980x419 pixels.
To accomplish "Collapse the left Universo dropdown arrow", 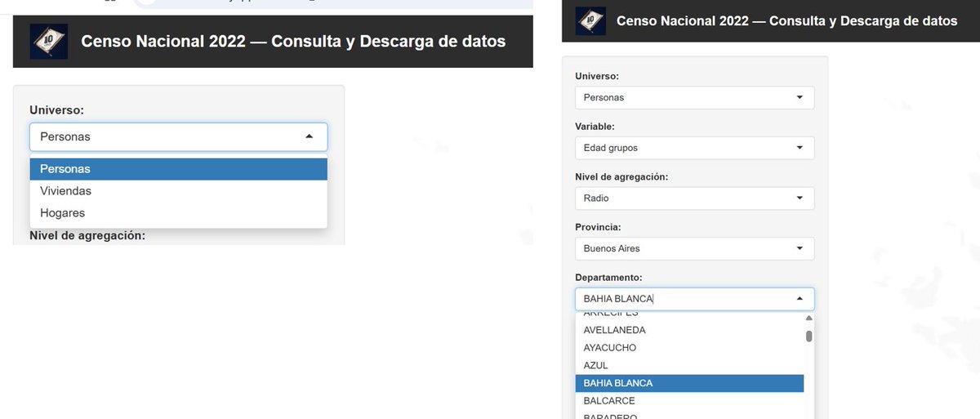I will pos(310,136).
